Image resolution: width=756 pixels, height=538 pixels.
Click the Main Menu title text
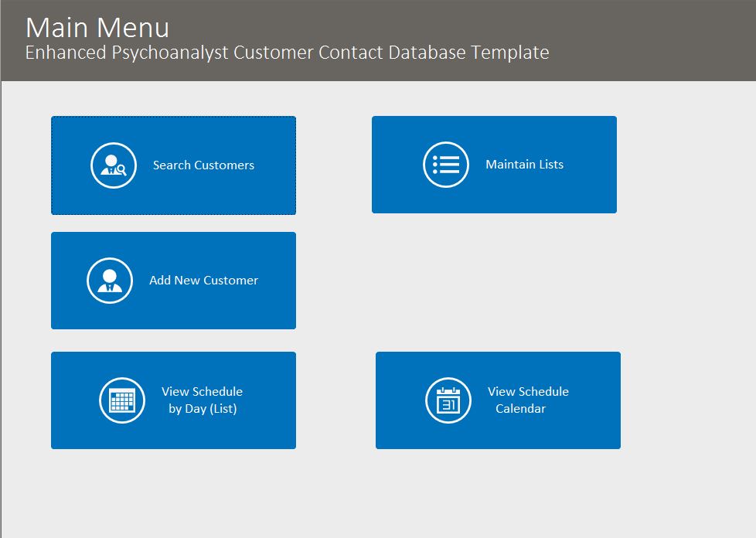97,28
